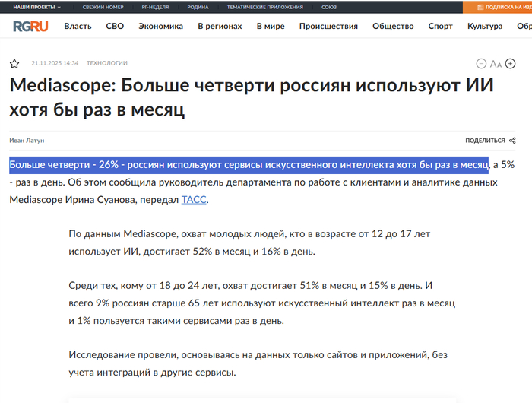Go to the Происшествия section
The image size is (532, 403).
(x=328, y=26)
